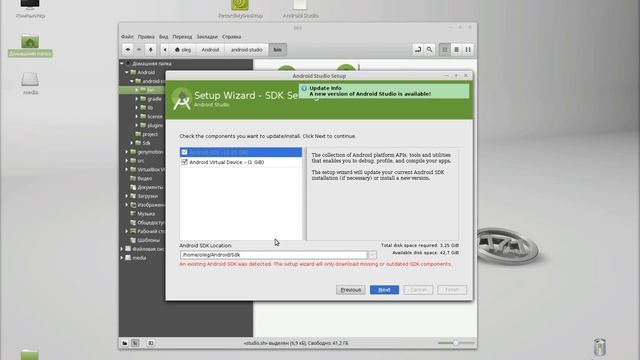Open the Справка menu

tap(231, 37)
